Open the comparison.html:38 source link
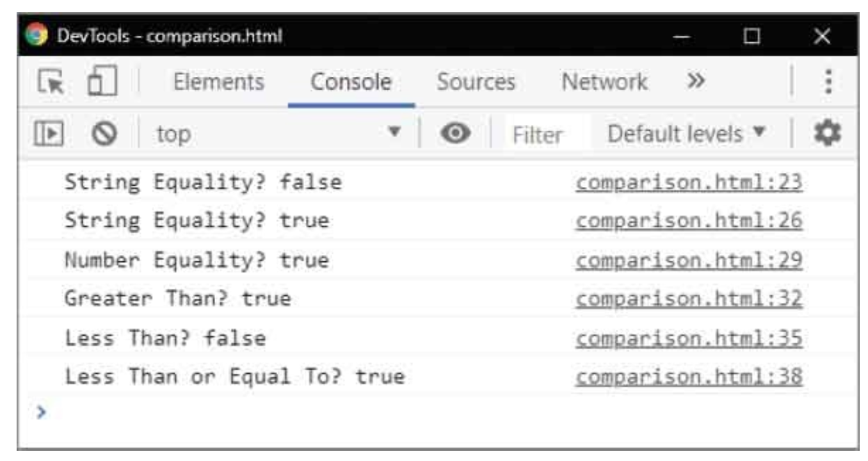The image size is (868, 461). (x=689, y=376)
